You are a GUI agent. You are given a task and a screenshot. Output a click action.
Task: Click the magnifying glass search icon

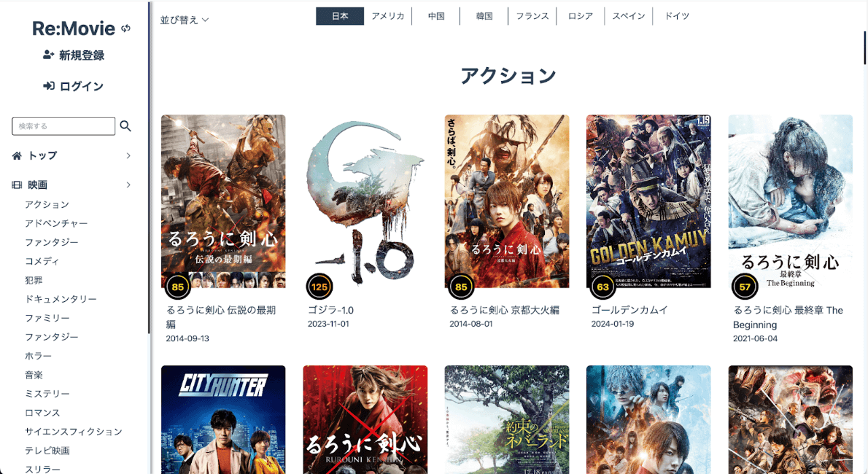(x=125, y=126)
